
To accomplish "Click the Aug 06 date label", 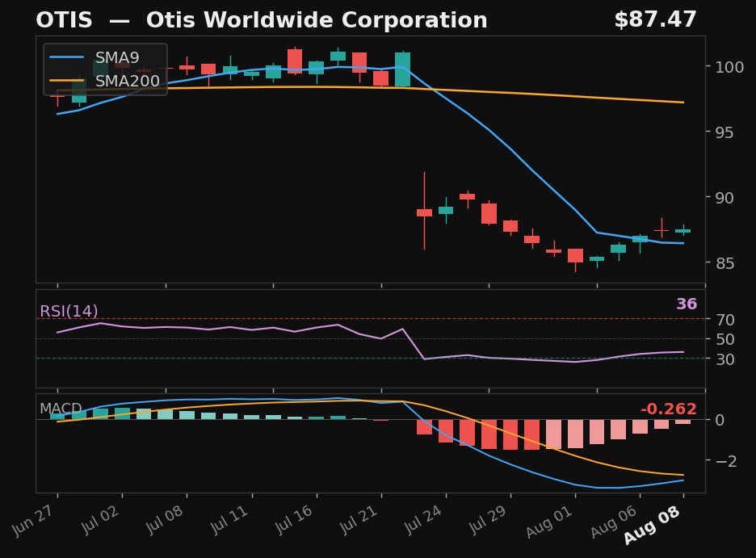I will [x=614, y=522].
